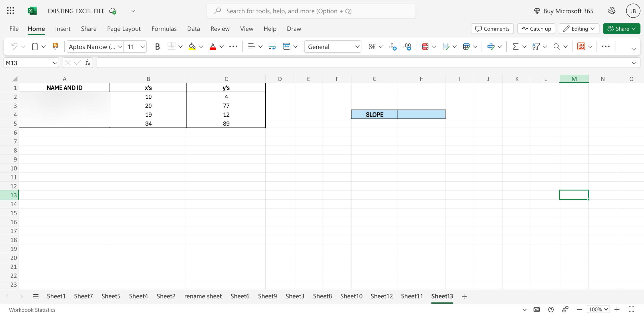Open the Formulas ribbon tab

pyautogui.click(x=164, y=29)
